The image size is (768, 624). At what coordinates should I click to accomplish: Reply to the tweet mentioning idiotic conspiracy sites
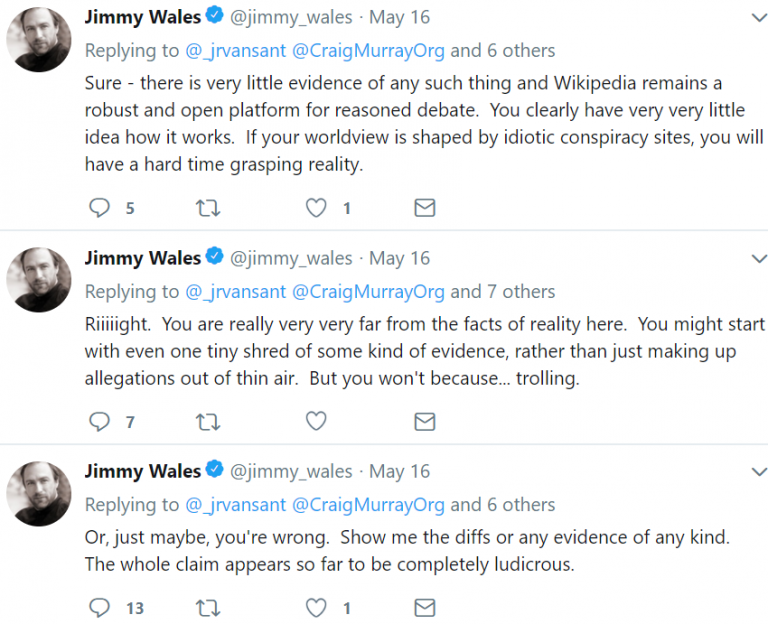pyautogui.click(x=100, y=208)
